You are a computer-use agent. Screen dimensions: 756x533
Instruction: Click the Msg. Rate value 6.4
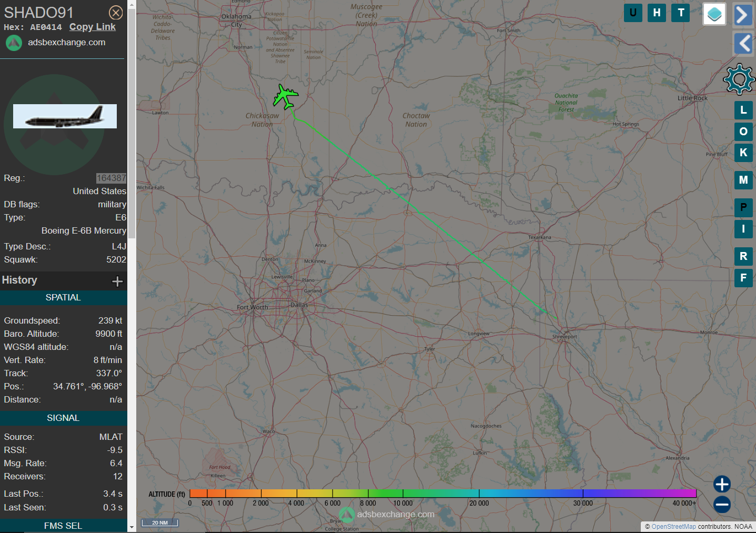tap(116, 464)
